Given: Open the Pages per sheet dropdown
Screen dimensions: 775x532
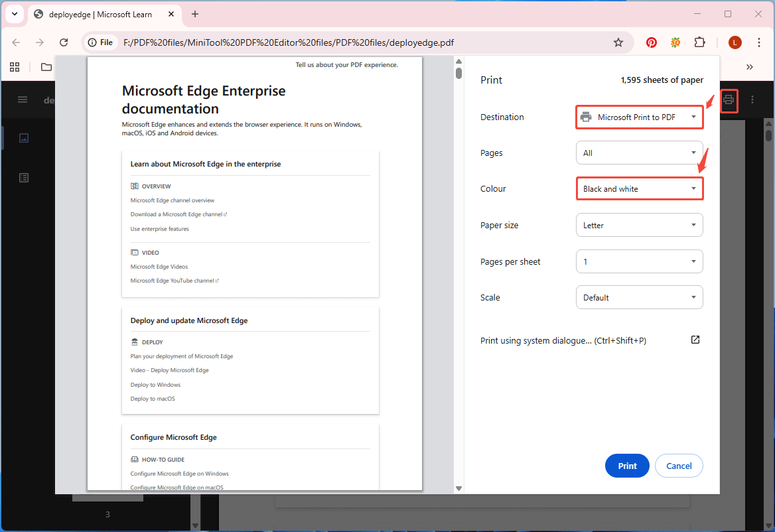Looking at the screenshot, I should coord(639,261).
